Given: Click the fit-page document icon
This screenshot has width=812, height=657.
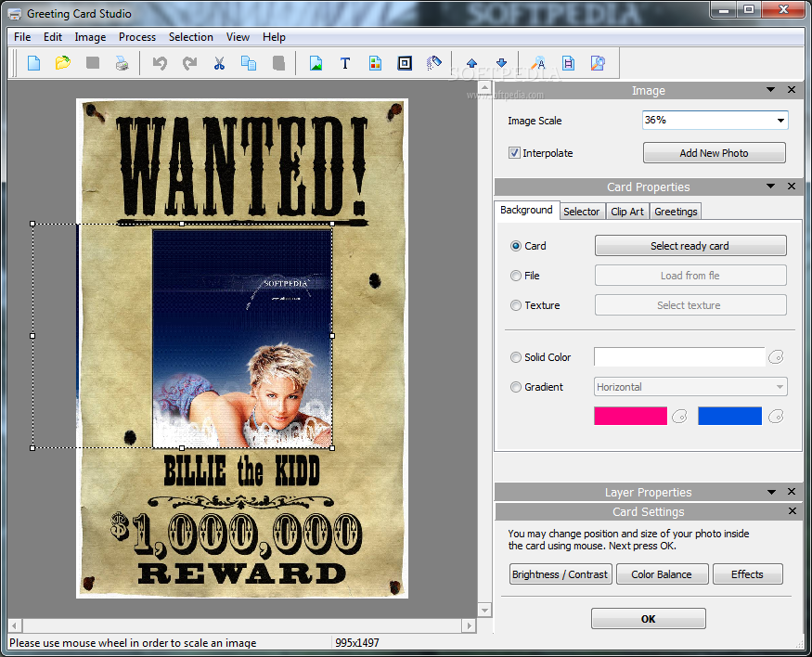Looking at the screenshot, I should tap(569, 63).
